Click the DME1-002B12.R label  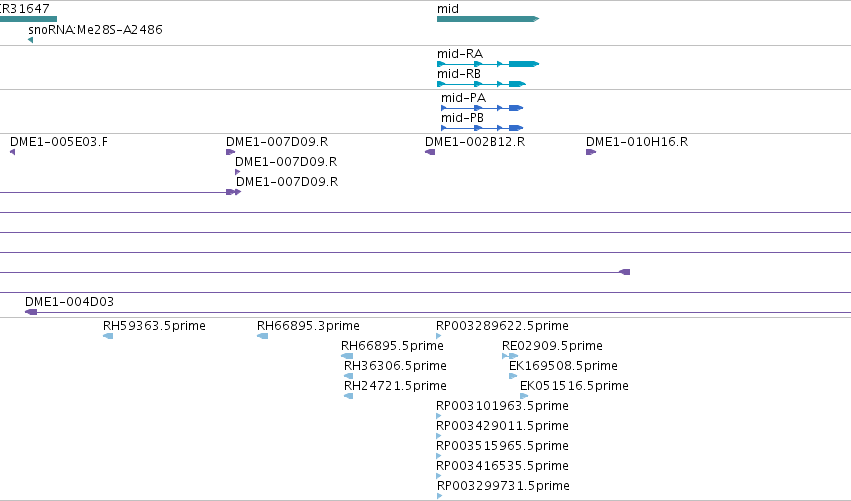pos(475,142)
